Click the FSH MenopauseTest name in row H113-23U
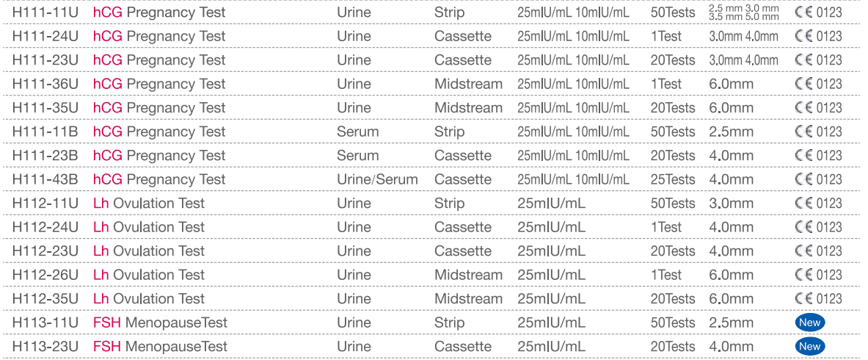 [x=160, y=346]
